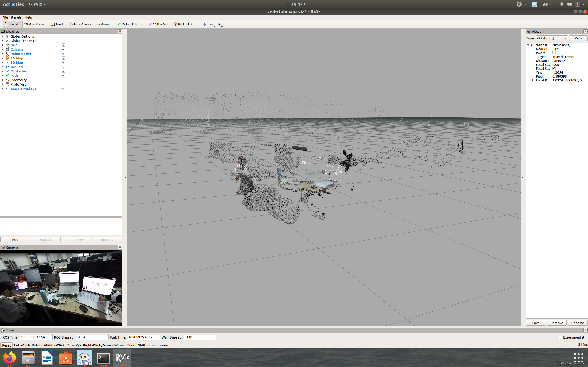The width and height of the screenshot is (588, 367).
Task: Click the plus add-tool toolbar icon
Action: 204,24
